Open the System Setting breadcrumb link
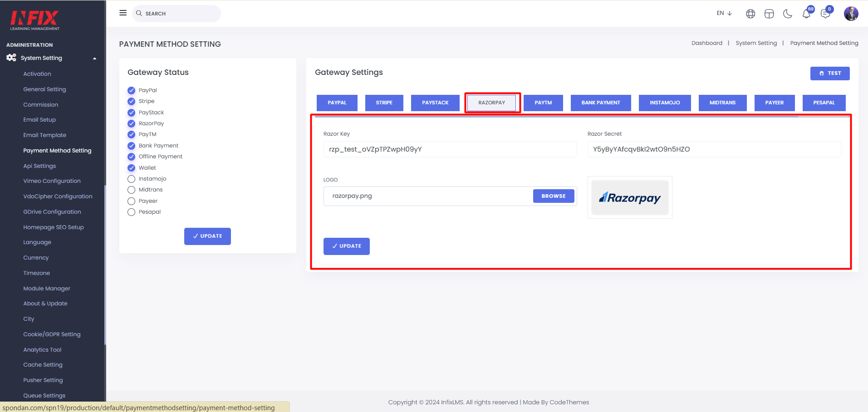The image size is (868, 412). [x=756, y=43]
